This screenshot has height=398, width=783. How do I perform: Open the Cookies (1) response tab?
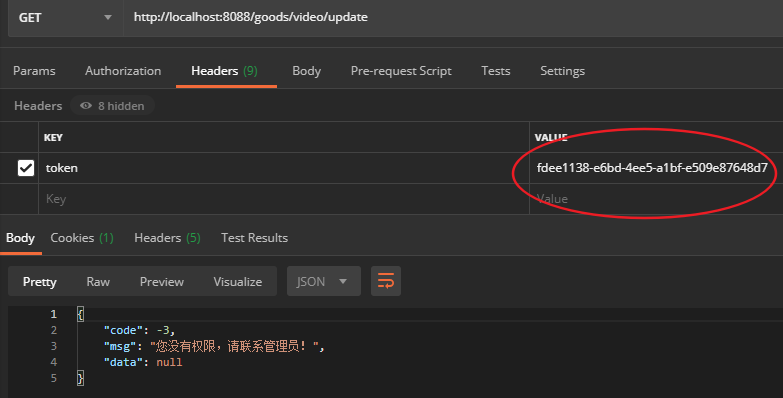[x=82, y=238]
